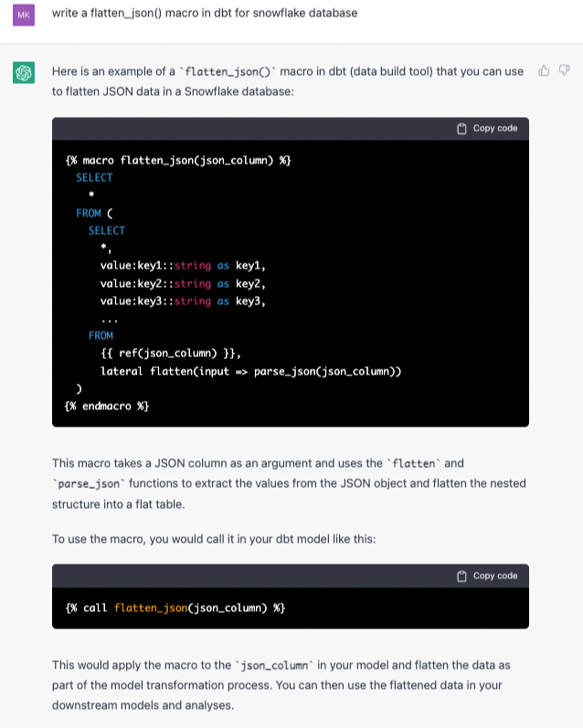This screenshot has width=583, height=728.
Task: Click the endmacro line in code block
Action: [107, 406]
